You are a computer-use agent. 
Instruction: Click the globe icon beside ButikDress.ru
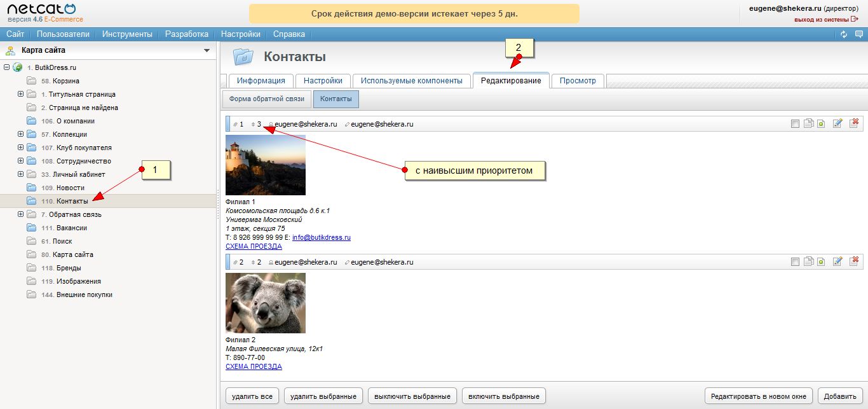(x=18, y=67)
